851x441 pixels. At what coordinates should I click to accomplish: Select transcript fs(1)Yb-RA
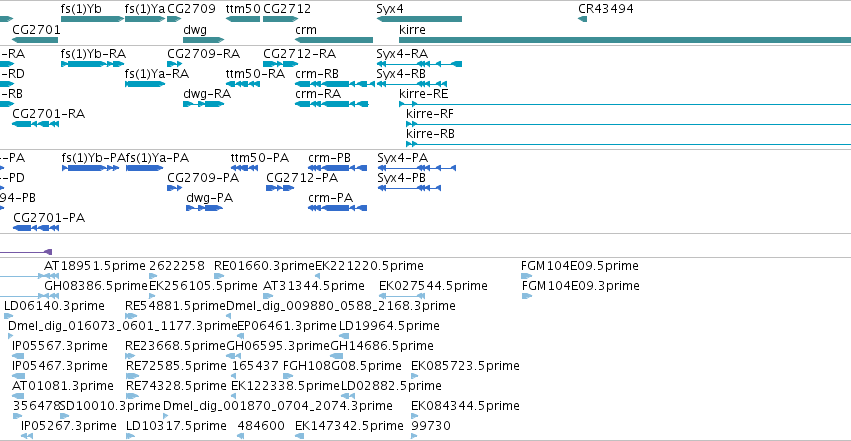click(x=92, y=64)
